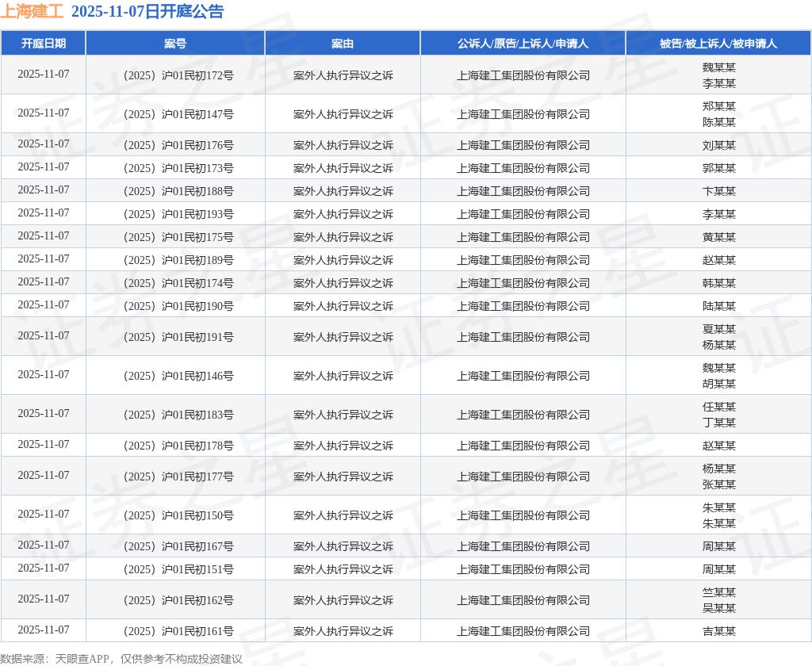Click defendant 丁某某
This screenshot has width=812, height=666.
[718, 423]
